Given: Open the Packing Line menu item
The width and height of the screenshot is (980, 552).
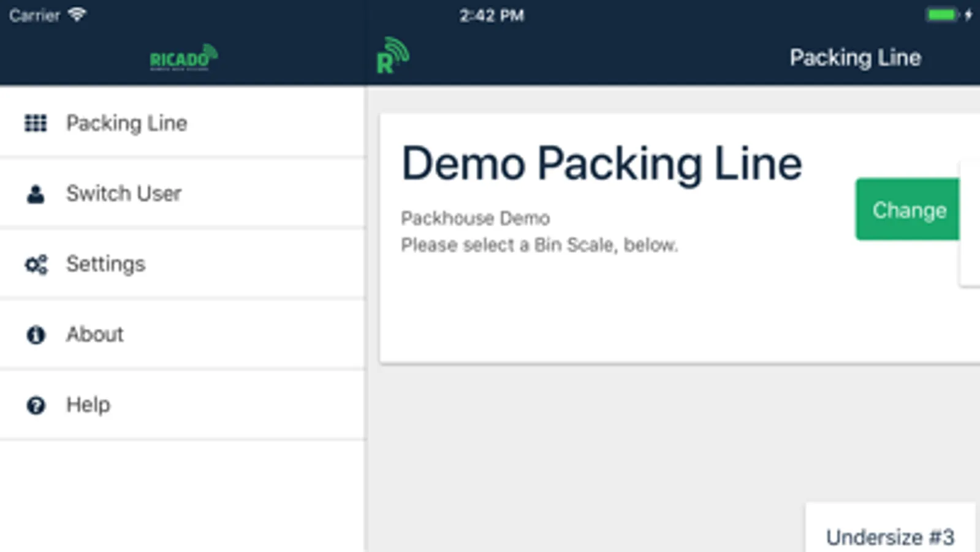Looking at the screenshot, I should click(x=127, y=123).
